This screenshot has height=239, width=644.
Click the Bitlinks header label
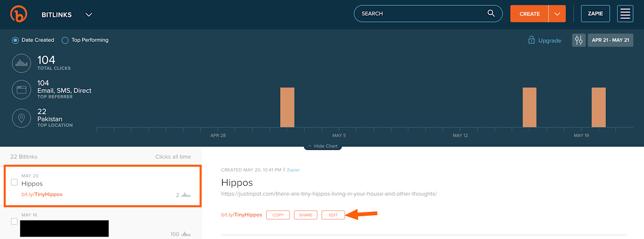coord(57,15)
